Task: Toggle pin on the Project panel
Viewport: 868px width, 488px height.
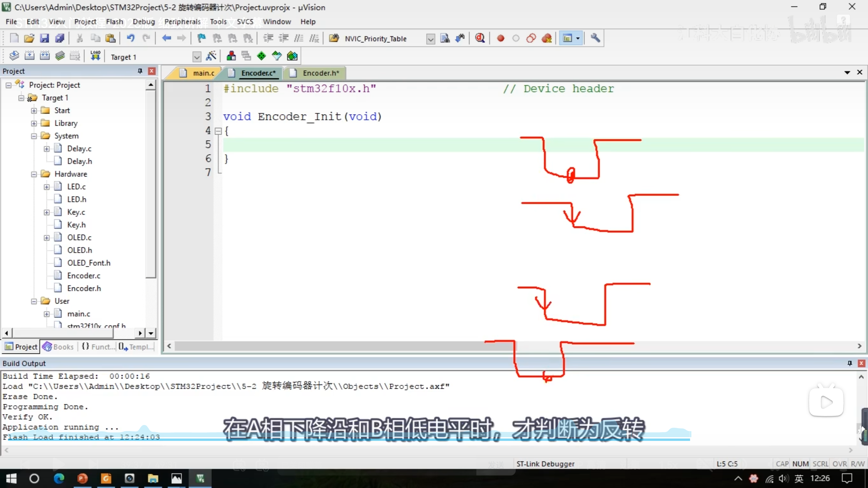Action: (x=140, y=71)
